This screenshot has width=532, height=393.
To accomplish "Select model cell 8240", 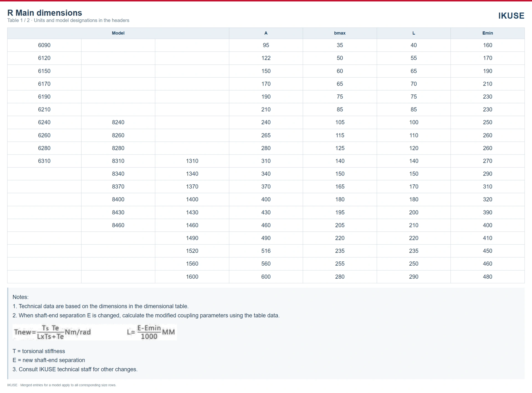I will pos(118,122).
